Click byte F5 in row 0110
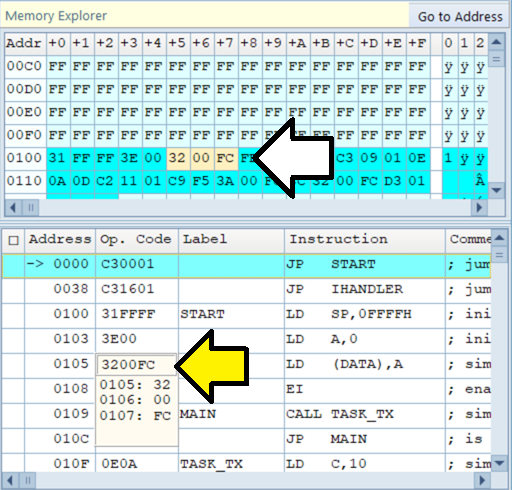This screenshot has width=512, height=490. (x=202, y=181)
